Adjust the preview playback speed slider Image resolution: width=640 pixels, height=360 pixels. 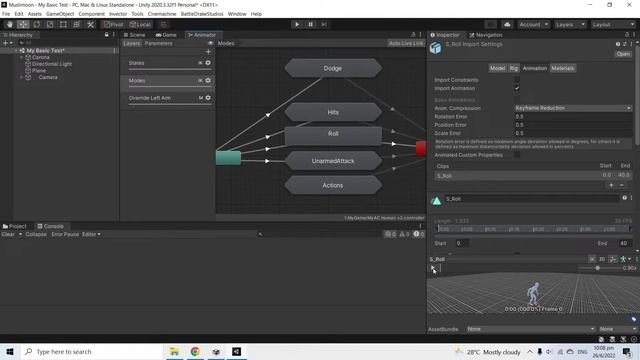598,268
